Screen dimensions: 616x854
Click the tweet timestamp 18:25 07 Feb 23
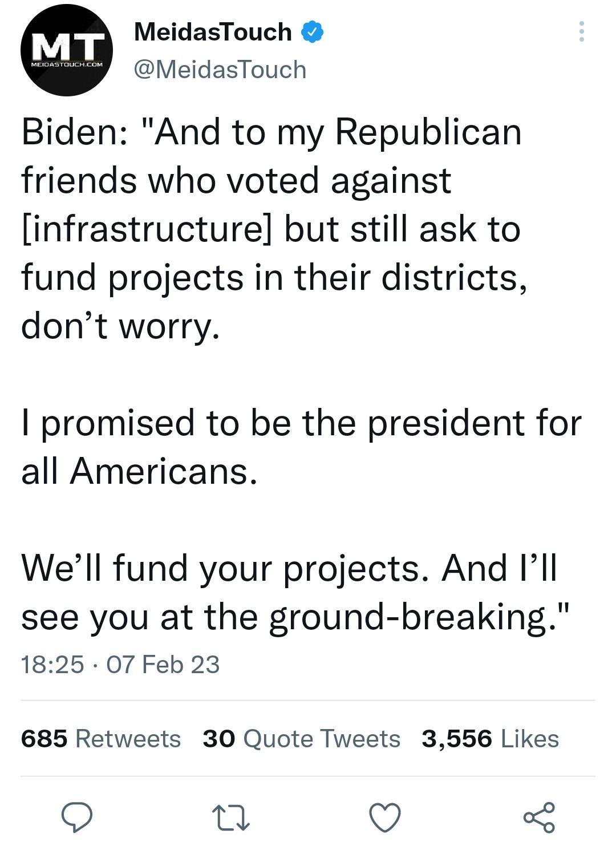pos(121,665)
